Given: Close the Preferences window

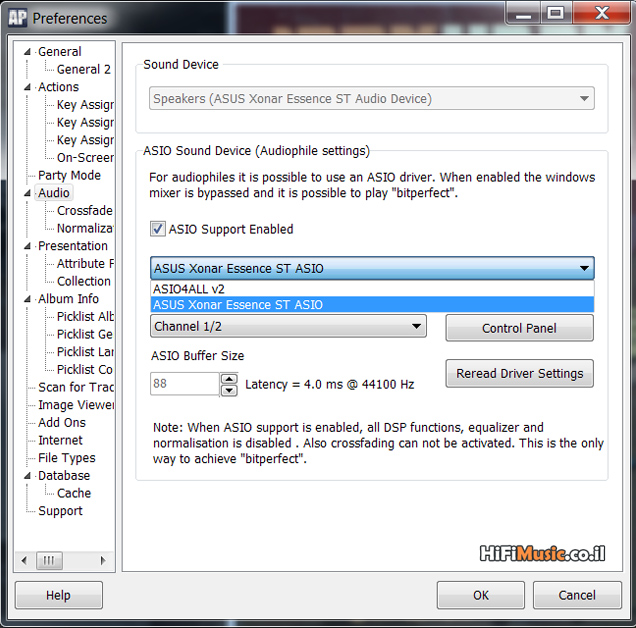Looking at the screenshot, I should [602, 13].
